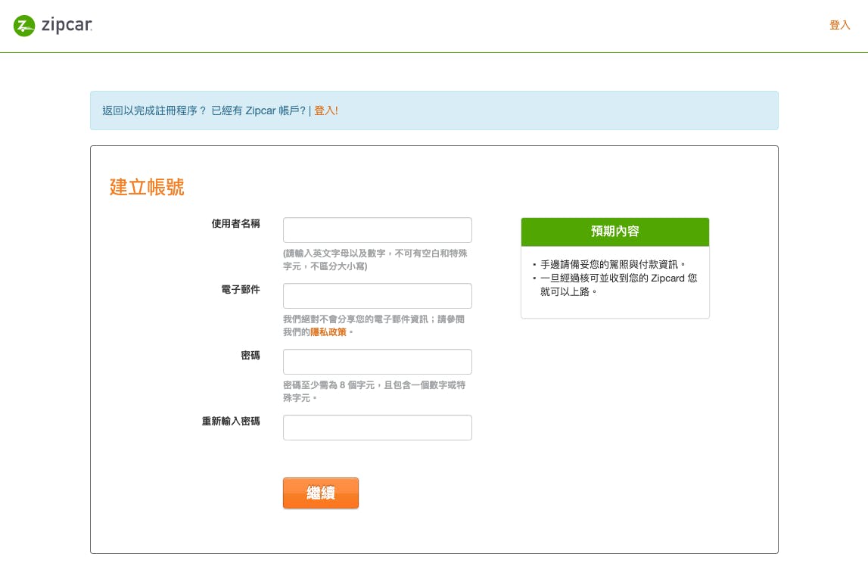This screenshot has width=868, height=588.
Task: Open the 隱私政策 link
Action: (328, 332)
